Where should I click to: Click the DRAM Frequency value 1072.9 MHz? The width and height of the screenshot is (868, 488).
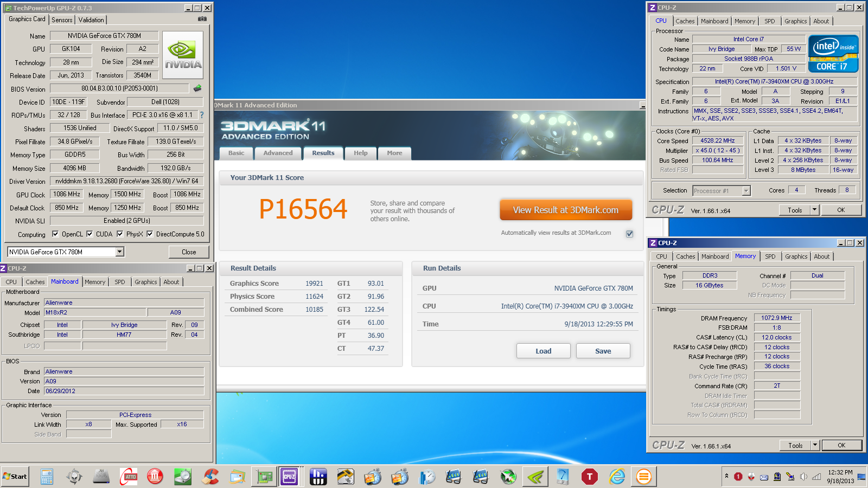coord(777,318)
